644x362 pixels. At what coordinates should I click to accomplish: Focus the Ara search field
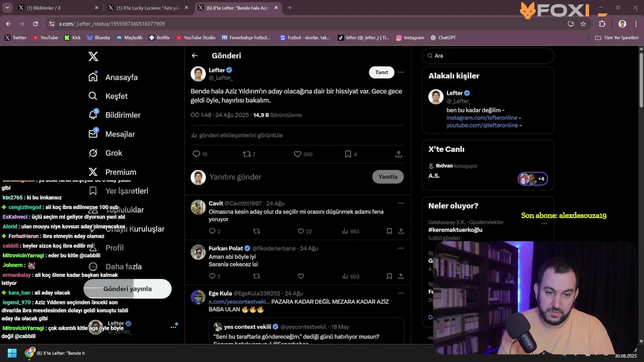pyautogui.click(x=488, y=56)
